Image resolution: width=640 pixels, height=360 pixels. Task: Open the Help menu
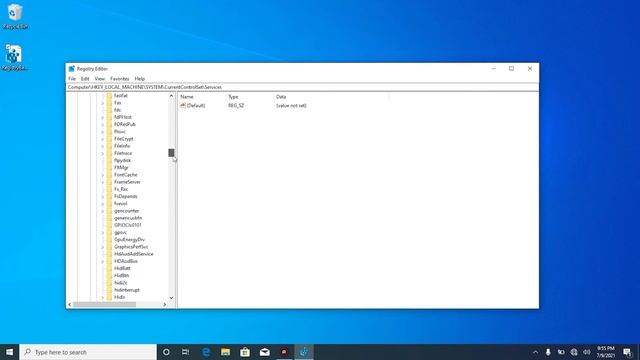pyautogui.click(x=140, y=79)
